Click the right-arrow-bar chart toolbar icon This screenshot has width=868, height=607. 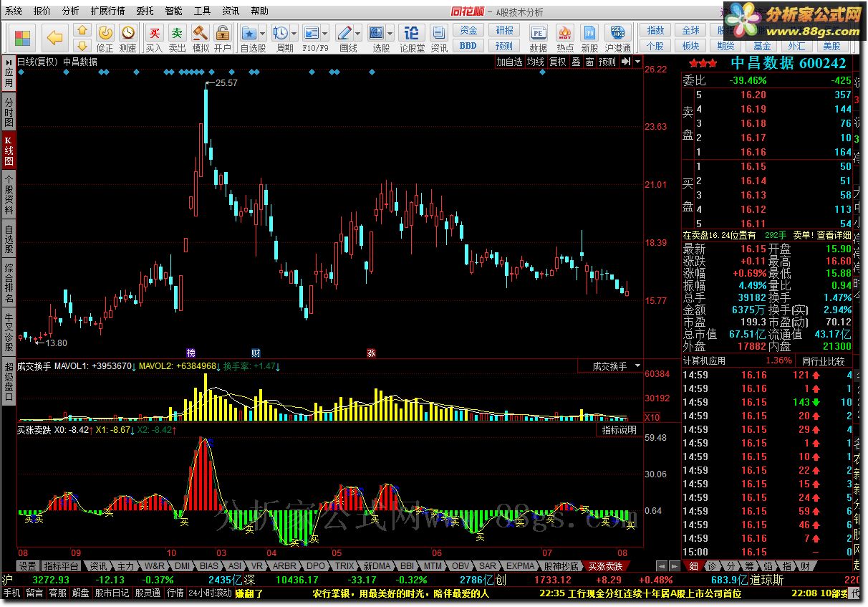pyautogui.click(x=626, y=62)
